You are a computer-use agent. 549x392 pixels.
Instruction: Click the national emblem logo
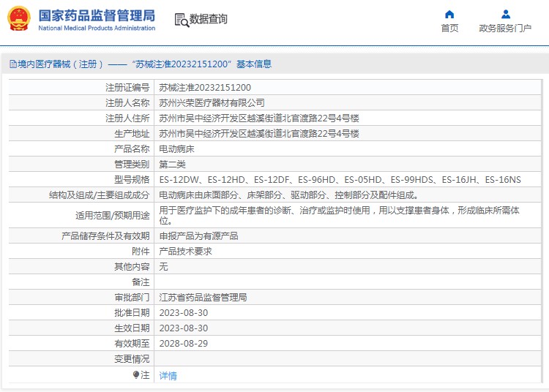click(19, 18)
